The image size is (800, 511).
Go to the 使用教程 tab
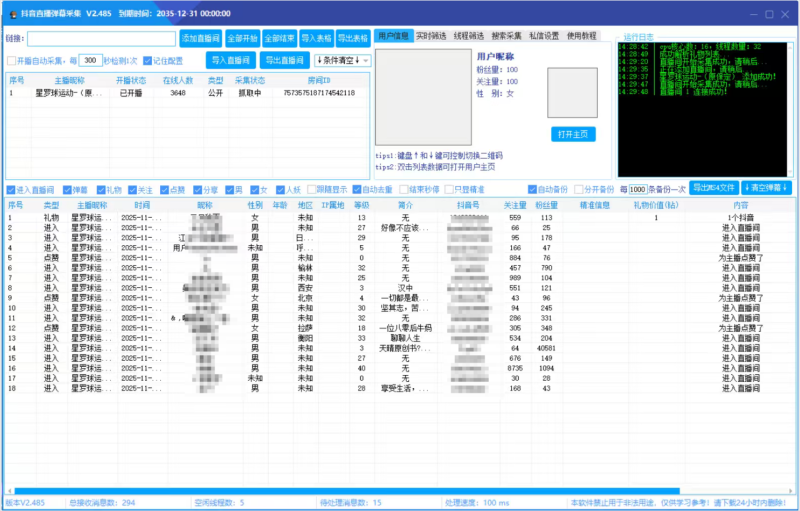tap(583, 35)
